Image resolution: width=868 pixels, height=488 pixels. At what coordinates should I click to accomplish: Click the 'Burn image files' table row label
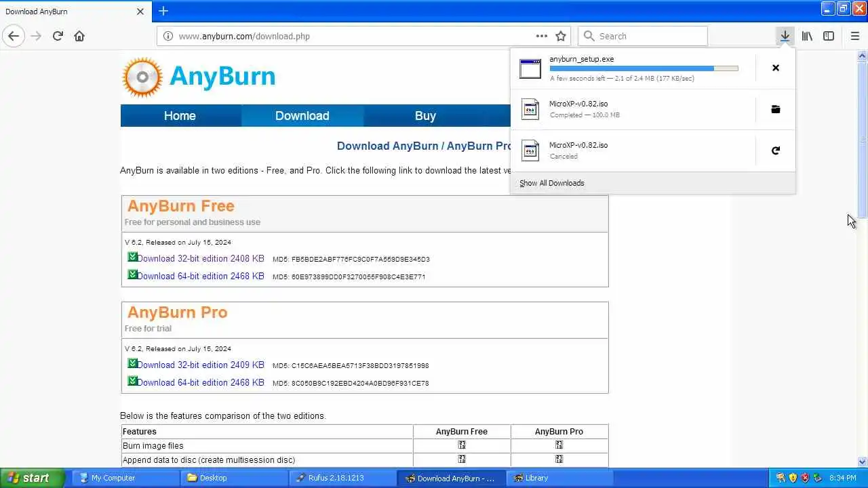point(153,446)
